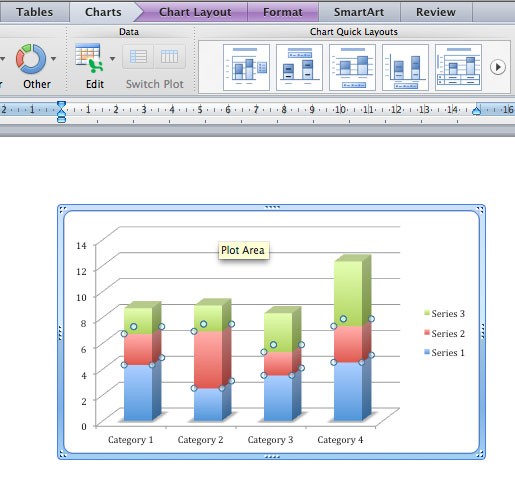This screenshot has height=487, width=515.
Task: Click the top-center chart frame handle
Action: [x=272, y=207]
